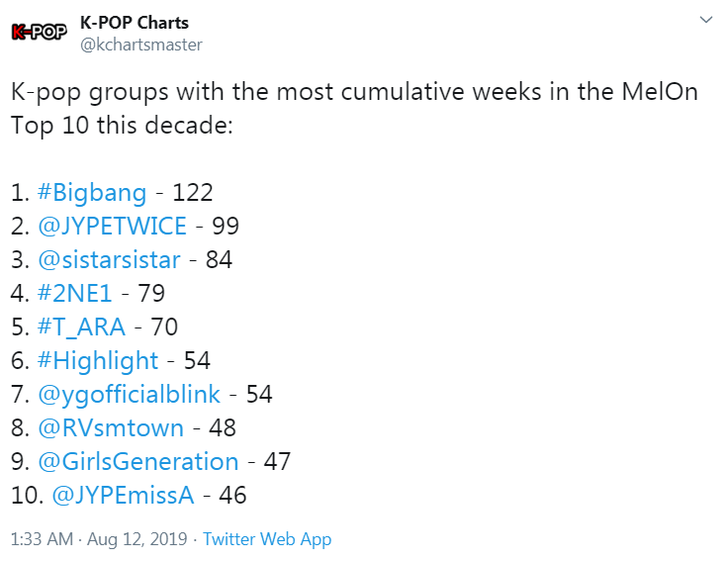Select the #T_ARA hashtag
This screenshot has width=728, height=561.
83,327
